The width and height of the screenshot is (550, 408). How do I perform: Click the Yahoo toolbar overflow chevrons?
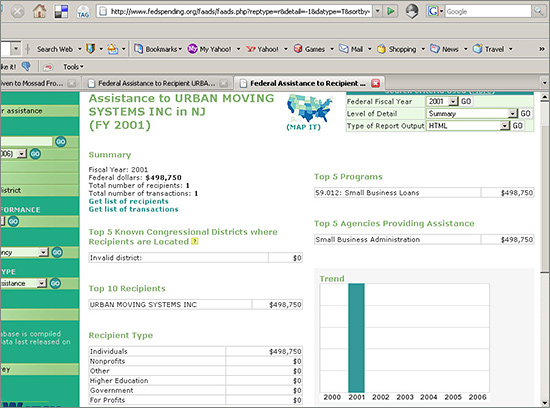pyautogui.click(x=542, y=49)
